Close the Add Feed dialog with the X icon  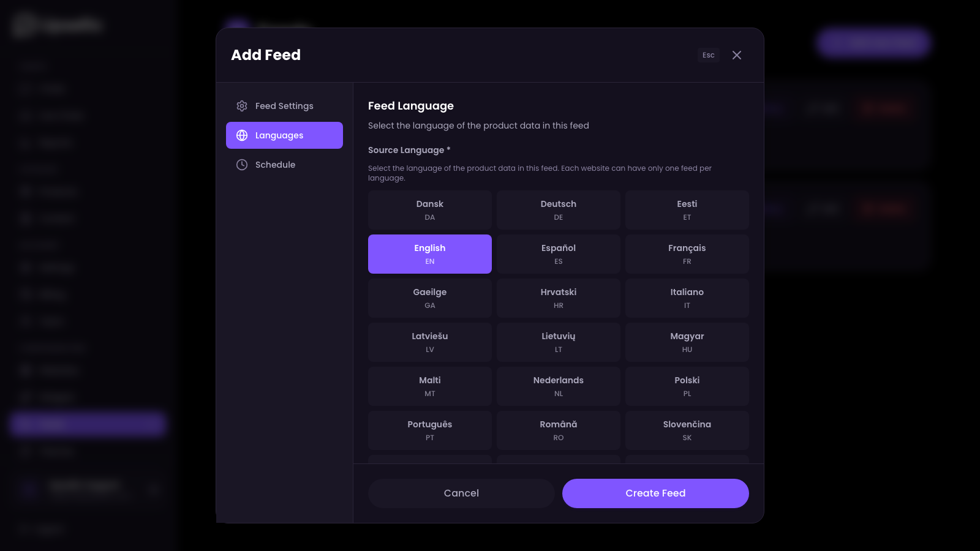click(737, 55)
